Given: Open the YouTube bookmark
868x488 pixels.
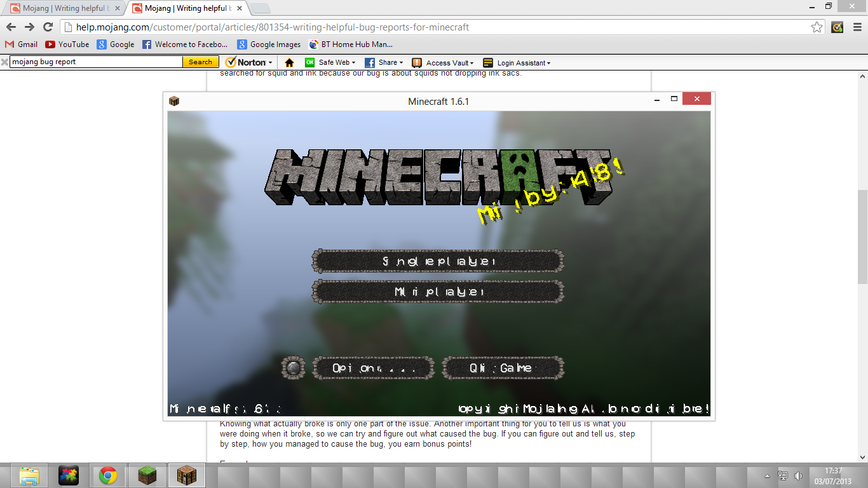Looking at the screenshot, I should (67, 44).
